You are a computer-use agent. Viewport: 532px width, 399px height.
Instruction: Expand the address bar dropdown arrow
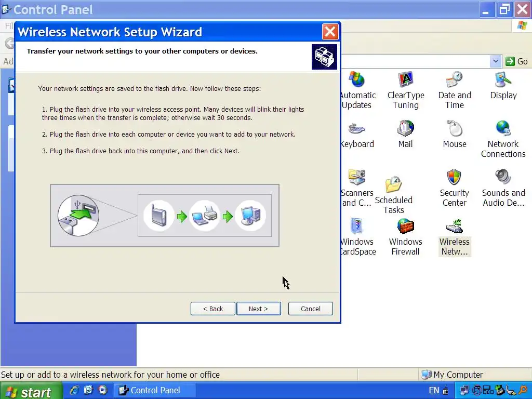pyautogui.click(x=496, y=61)
